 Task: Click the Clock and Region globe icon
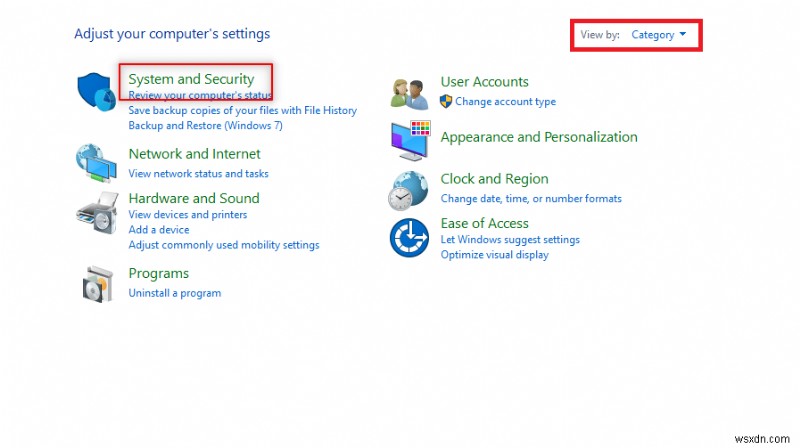coord(410,189)
